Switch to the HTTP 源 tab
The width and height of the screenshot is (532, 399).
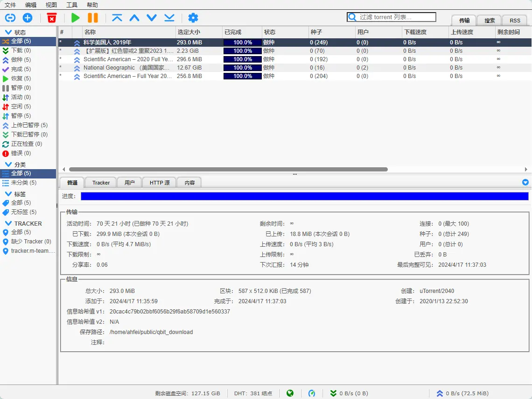(x=159, y=183)
